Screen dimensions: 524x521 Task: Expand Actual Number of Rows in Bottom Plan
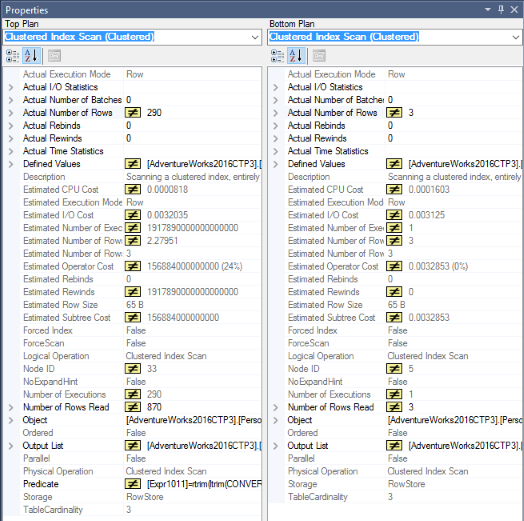[x=276, y=113]
